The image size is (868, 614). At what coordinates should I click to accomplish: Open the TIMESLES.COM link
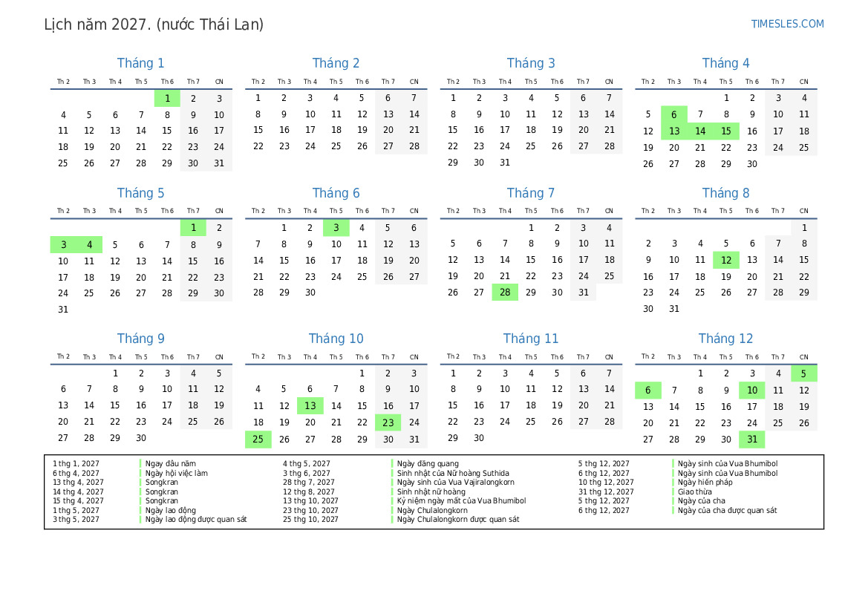(x=787, y=24)
